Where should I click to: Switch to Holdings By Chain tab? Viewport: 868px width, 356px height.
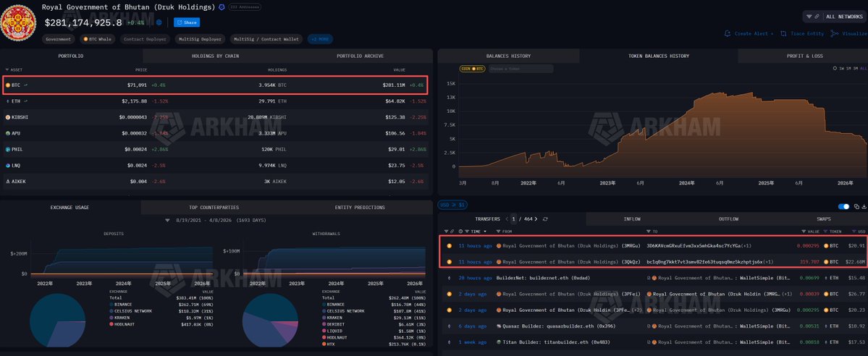pos(215,56)
